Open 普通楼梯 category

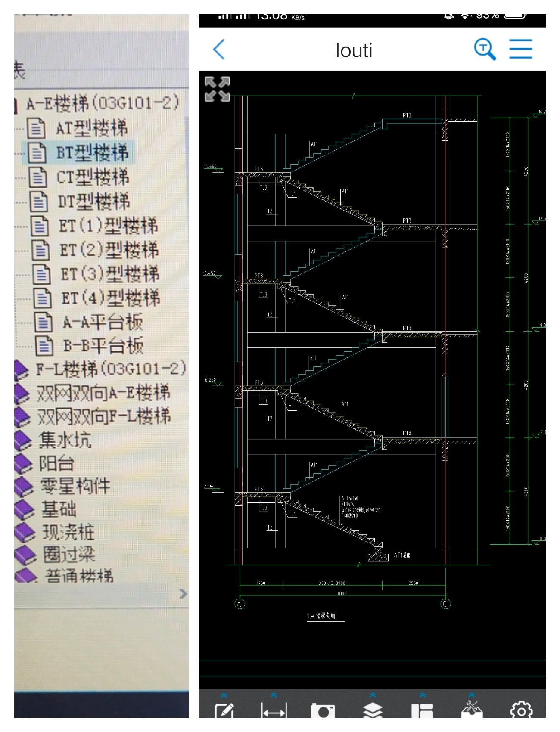point(79,576)
